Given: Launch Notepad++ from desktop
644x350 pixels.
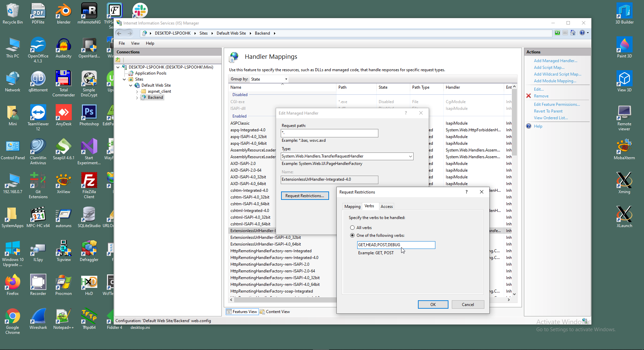Looking at the screenshot, I should point(63,319).
